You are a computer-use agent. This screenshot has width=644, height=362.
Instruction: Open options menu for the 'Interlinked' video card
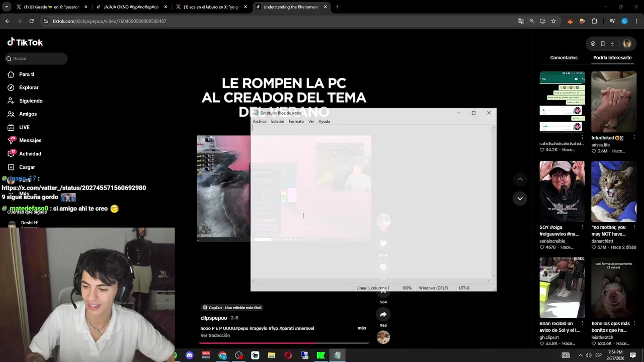click(634, 138)
